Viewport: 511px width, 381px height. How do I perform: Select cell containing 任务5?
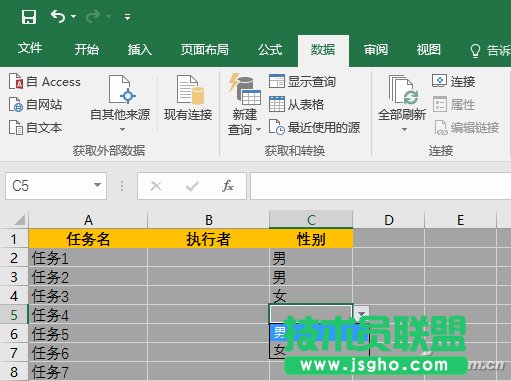click(88, 333)
